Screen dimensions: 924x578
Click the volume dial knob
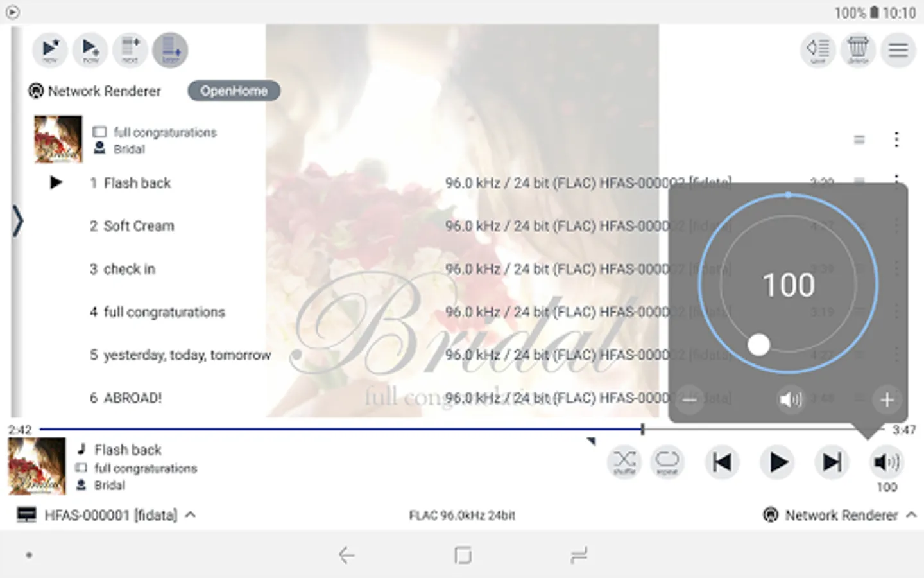[758, 345]
